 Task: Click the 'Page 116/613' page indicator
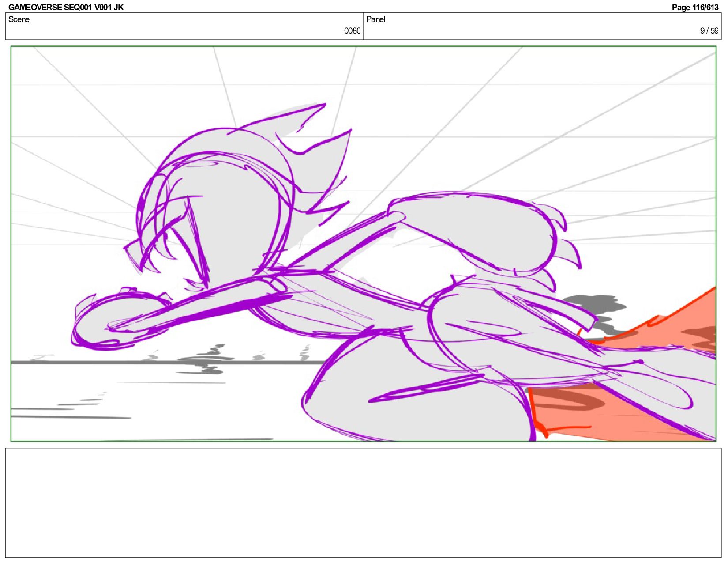(695, 7)
